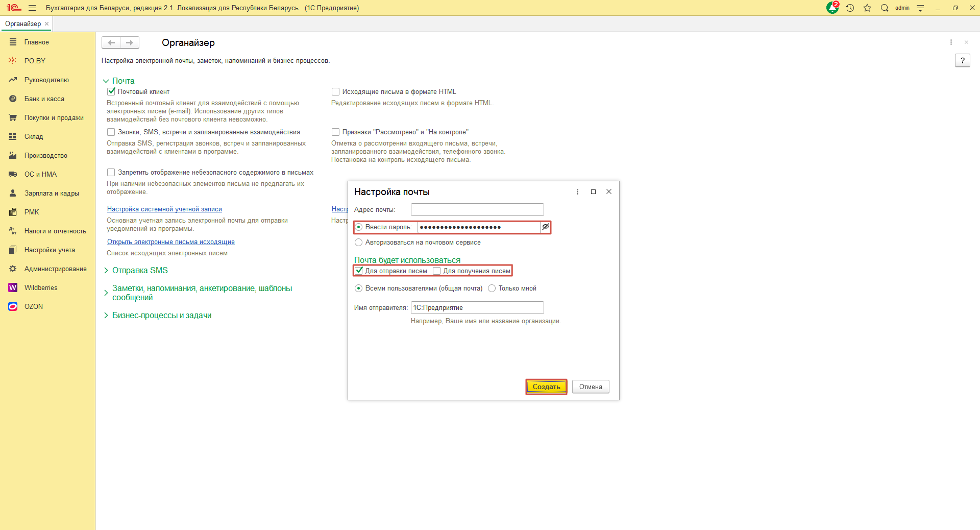Click the back navigation arrow

click(111, 43)
